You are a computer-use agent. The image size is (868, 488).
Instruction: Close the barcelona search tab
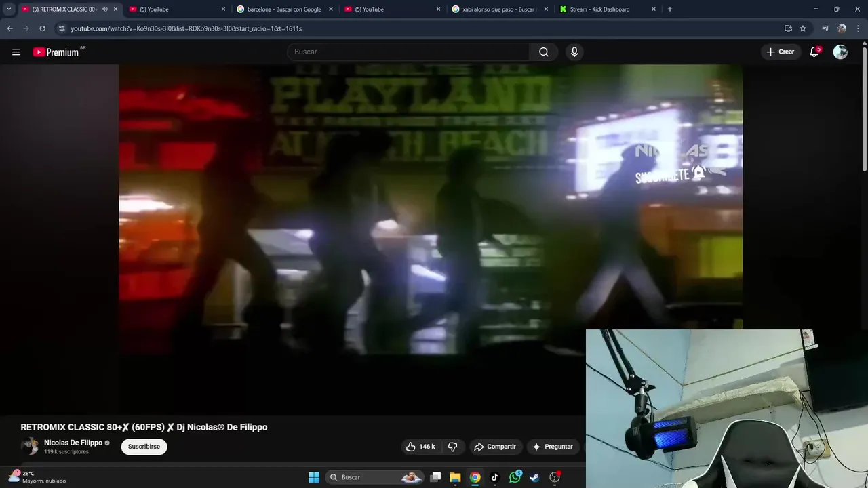point(331,9)
